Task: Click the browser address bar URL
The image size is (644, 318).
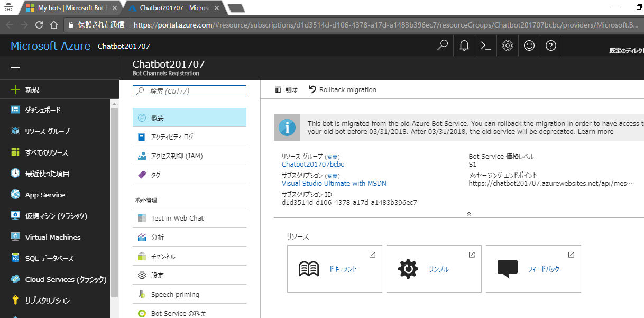Action: tap(386, 25)
